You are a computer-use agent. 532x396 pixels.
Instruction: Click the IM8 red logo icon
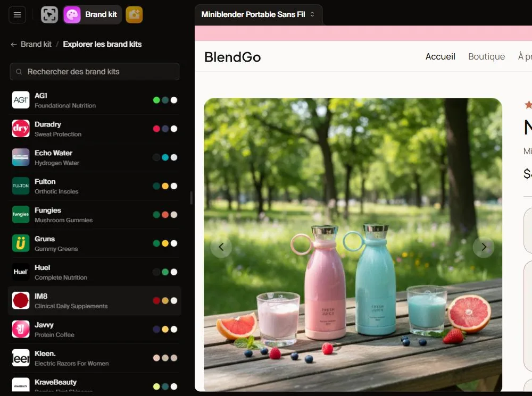(x=21, y=300)
